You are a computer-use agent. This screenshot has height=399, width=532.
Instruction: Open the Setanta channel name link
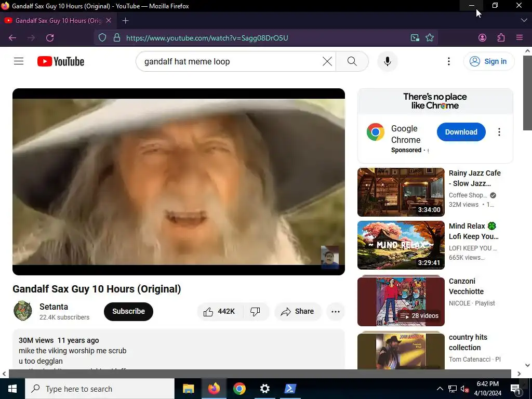[x=54, y=307]
